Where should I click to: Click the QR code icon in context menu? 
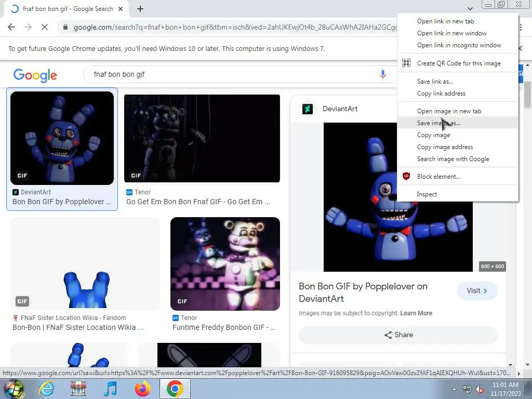(x=406, y=63)
